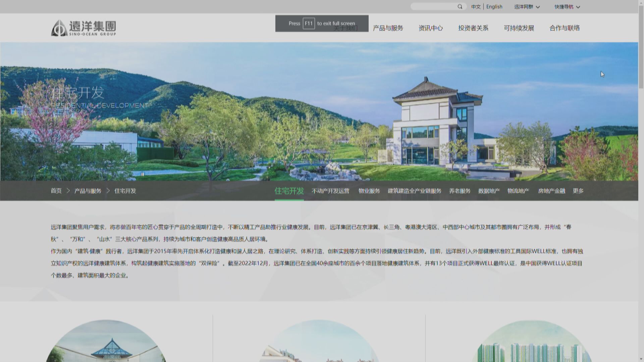Open the 产品与服务 menu
The image size is (644, 362).
coord(388,28)
